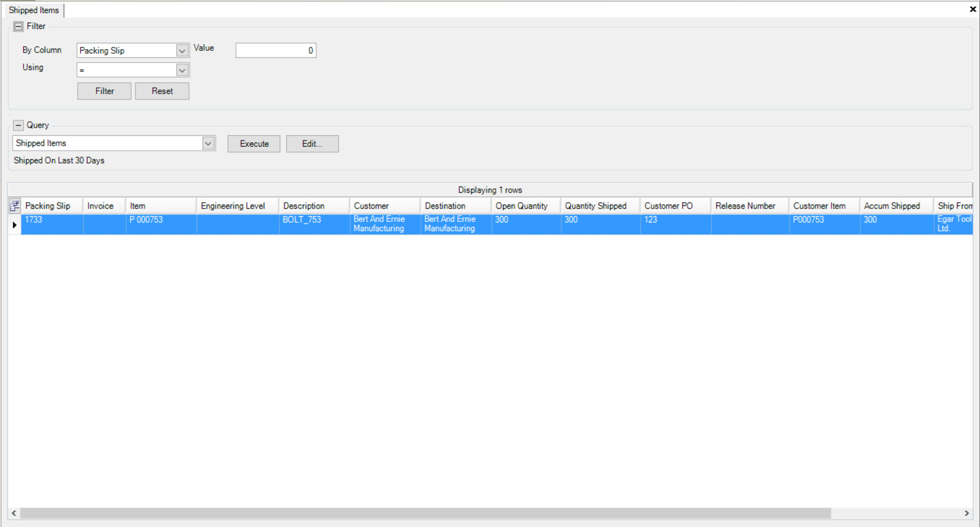Viewport: 980px width, 527px height.
Task: Focus the filter Value input field
Action: 276,51
